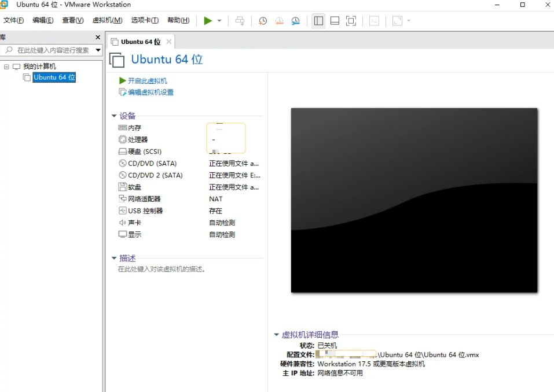Open the 帮助(H) menu
This screenshot has height=392, width=554.
pos(178,20)
